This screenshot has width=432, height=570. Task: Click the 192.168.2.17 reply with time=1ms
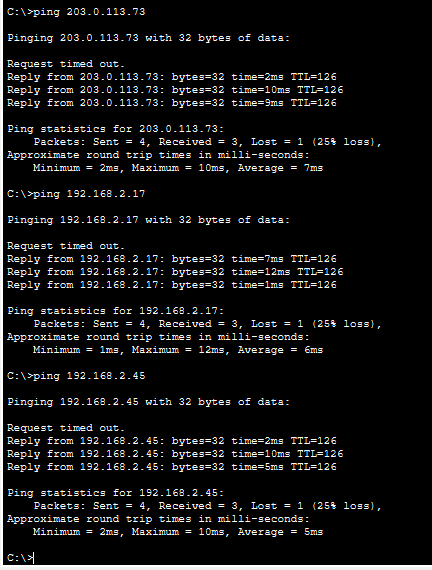coord(172,285)
